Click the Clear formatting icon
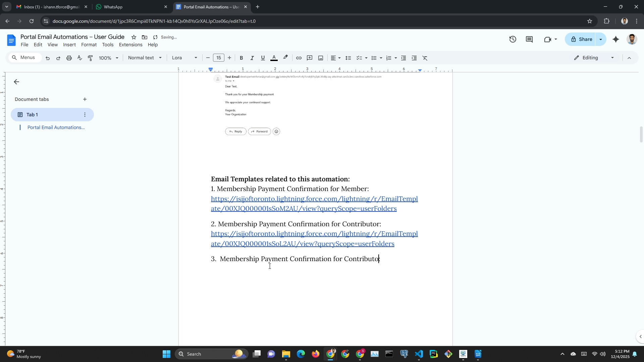Viewport: 644px width, 362px height. (425, 58)
